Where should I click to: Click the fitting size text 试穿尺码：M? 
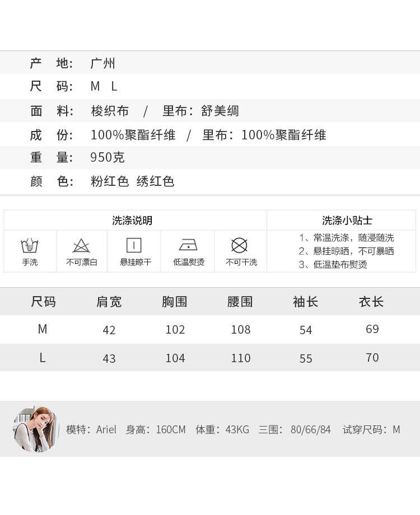[371, 429]
